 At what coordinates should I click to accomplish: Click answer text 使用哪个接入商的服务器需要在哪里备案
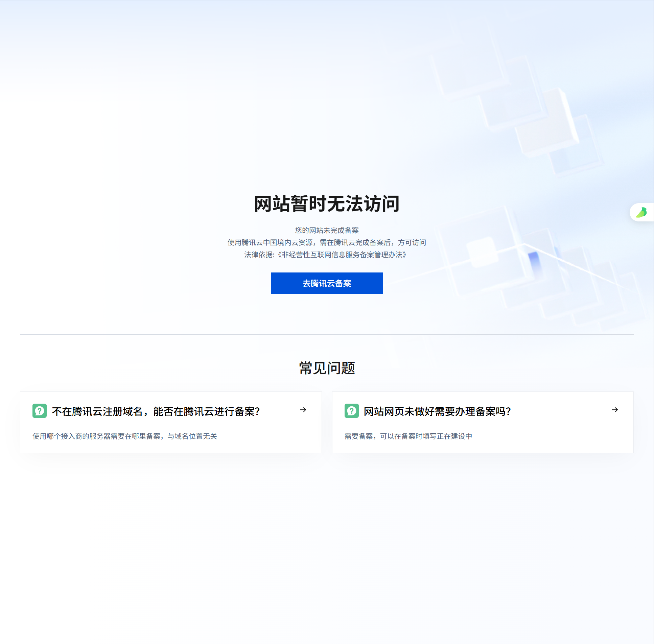pyautogui.click(x=124, y=436)
